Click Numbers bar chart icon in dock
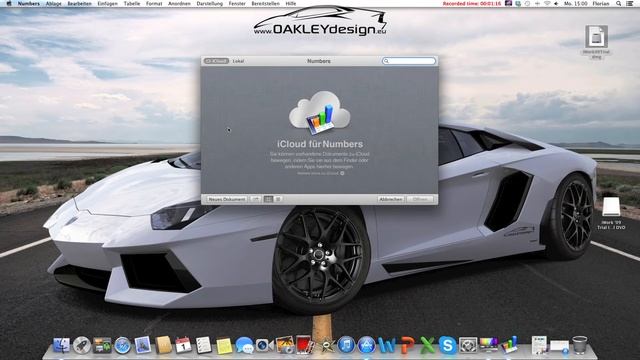 (x=509, y=344)
